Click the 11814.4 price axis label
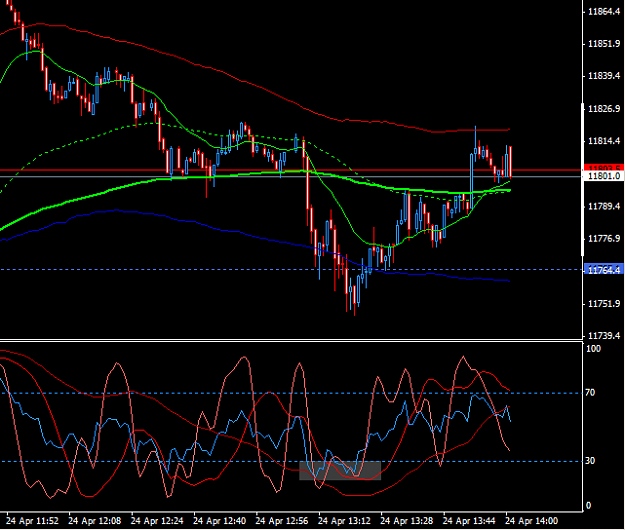The image size is (625, 530). pyautogui.click(x=604, y=141)
